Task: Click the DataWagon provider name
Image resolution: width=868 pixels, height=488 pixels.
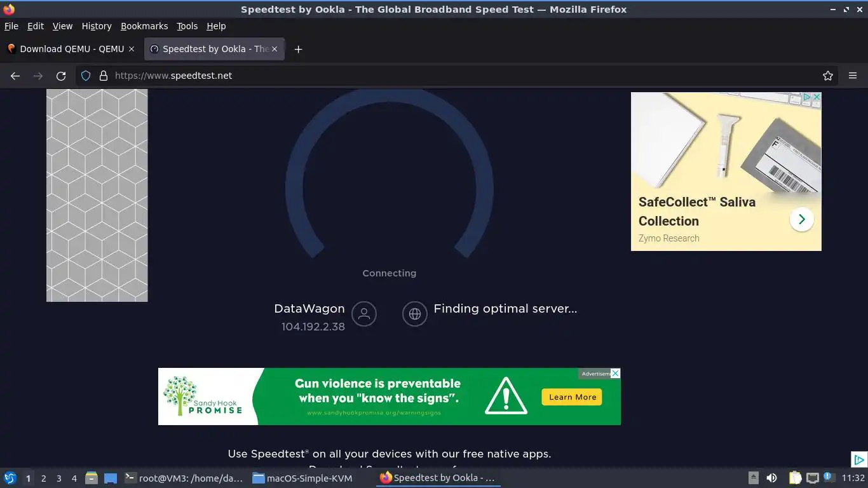Action: pos(309,309)
